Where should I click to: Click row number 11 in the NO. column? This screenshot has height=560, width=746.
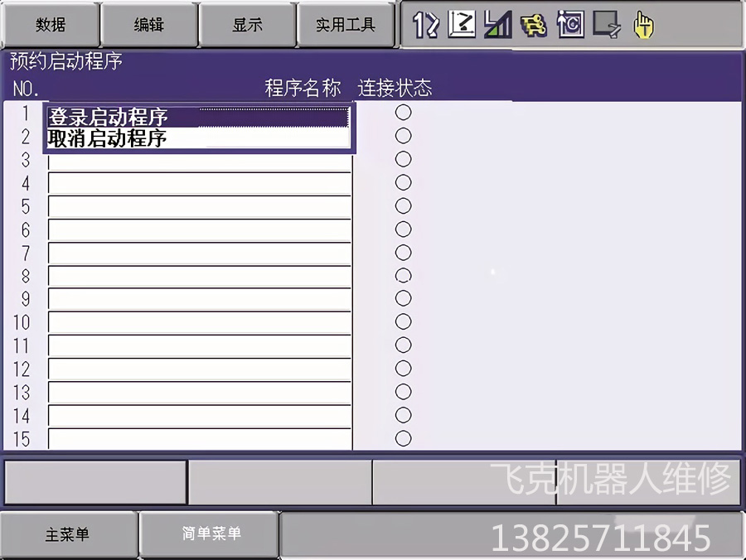pos(22,345)
